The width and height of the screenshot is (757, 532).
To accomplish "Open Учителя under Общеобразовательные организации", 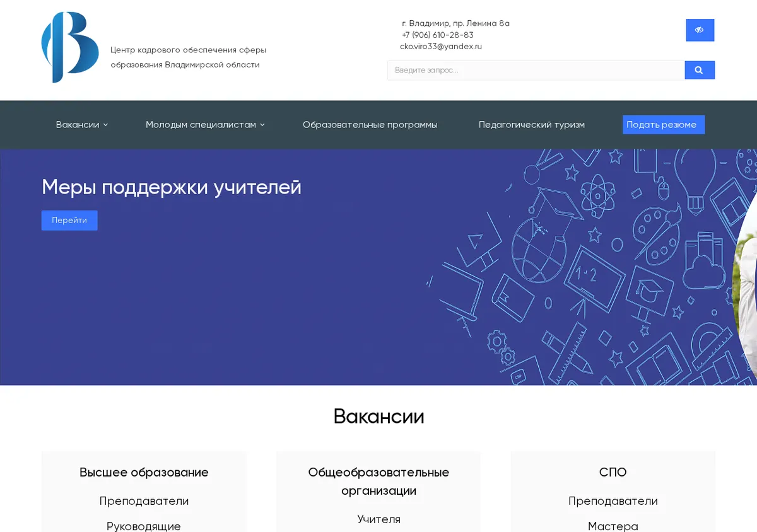I will pyautogui.click(x=378, y=519).
